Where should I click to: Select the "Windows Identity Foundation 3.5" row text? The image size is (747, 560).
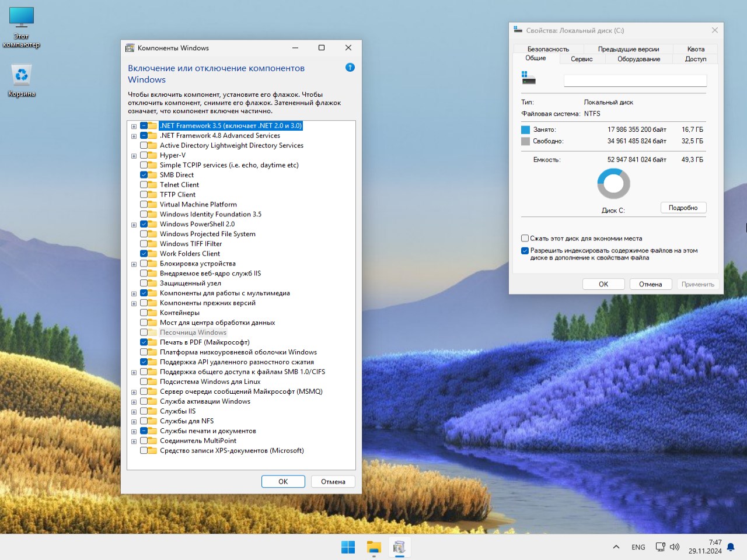coord(211,214)
